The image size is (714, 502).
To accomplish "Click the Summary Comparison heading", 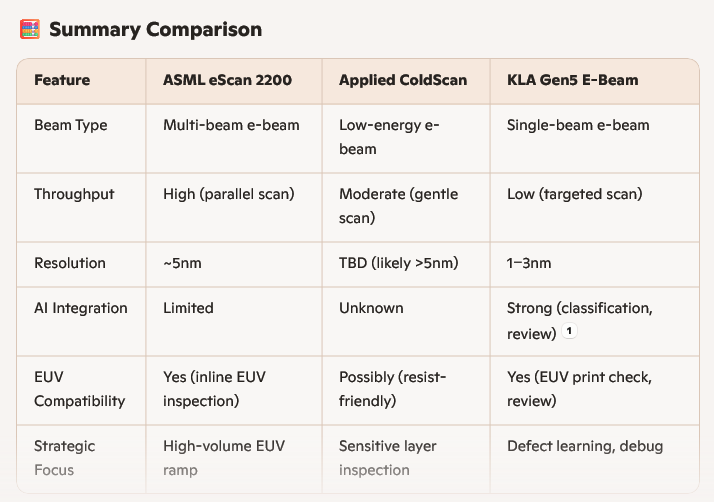I will click(x=155, y=30).
